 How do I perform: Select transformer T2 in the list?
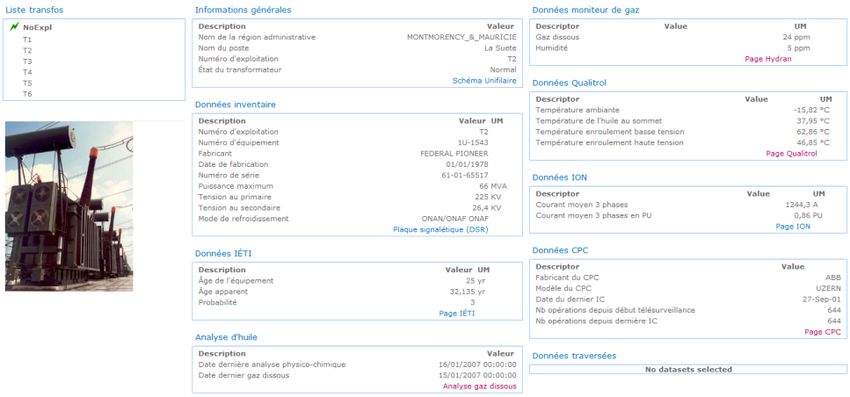point(27,50)
